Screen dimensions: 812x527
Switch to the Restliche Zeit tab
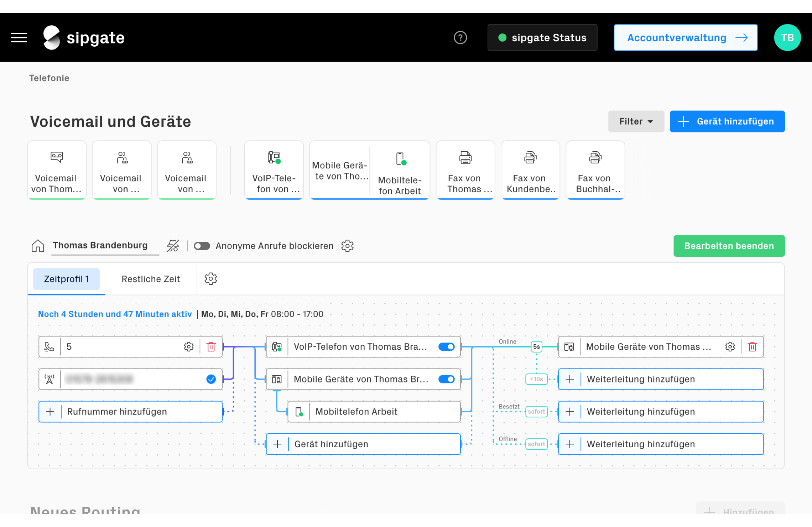pos(151,279)
